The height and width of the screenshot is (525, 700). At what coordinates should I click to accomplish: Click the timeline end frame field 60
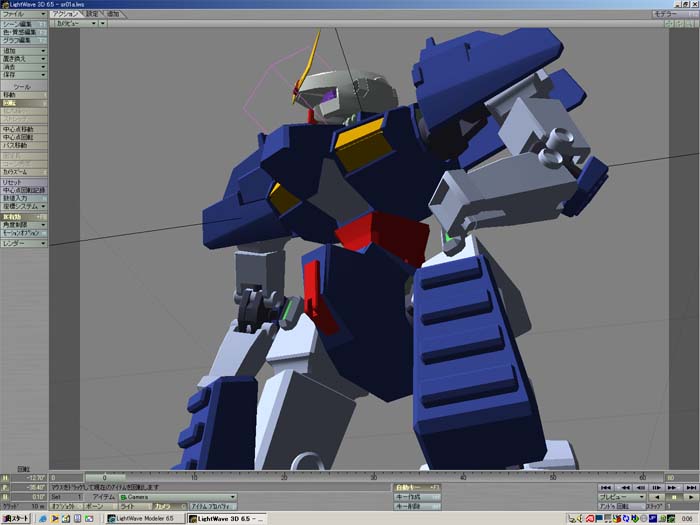click(x=680, y=478)
